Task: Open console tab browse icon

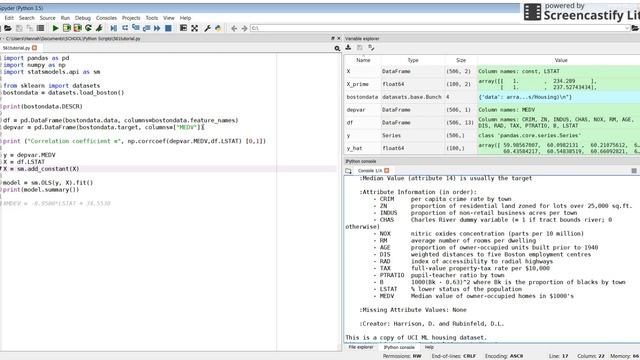Action: 348,171
